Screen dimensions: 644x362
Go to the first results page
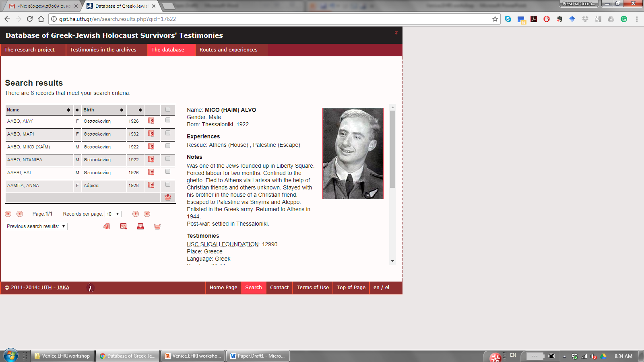tap(8, 214)
